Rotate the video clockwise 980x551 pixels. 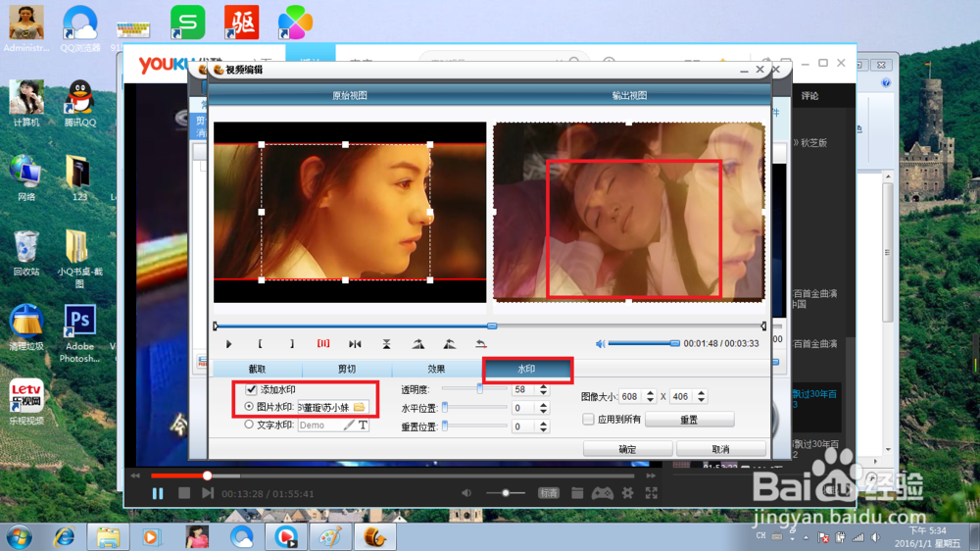[x=418, y=344]
